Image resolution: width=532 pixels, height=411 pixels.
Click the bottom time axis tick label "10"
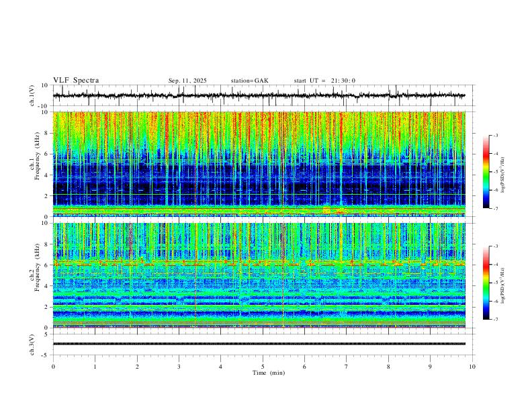click(472, 367)
